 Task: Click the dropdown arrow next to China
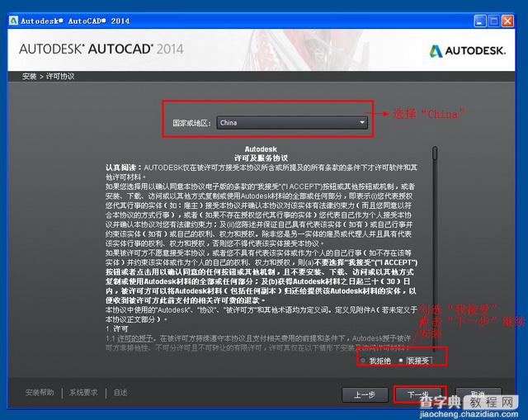[x=362, y=122]
